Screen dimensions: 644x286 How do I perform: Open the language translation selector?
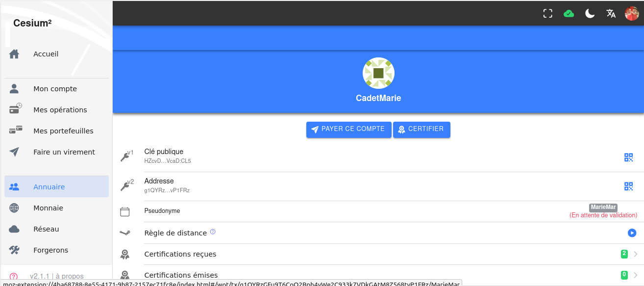(611, 14)
